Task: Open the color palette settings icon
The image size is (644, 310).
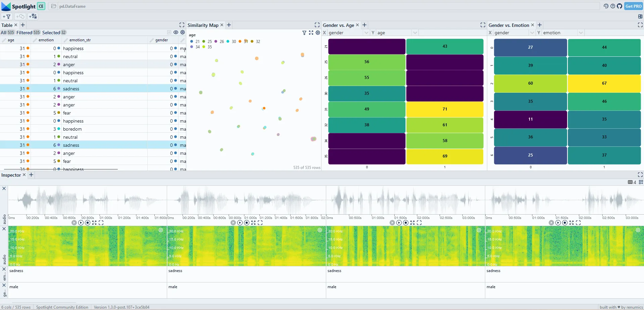Action: [606, 6]
